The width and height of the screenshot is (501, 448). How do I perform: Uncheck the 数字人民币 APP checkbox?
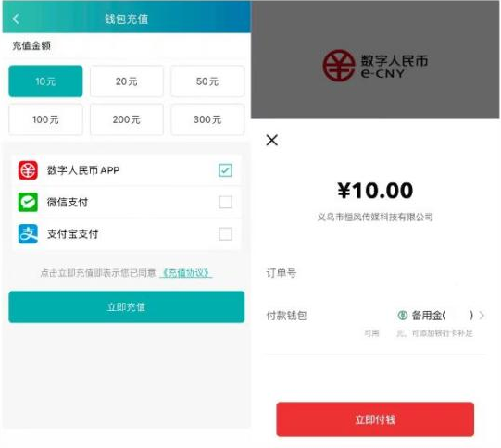click(225, 170)
